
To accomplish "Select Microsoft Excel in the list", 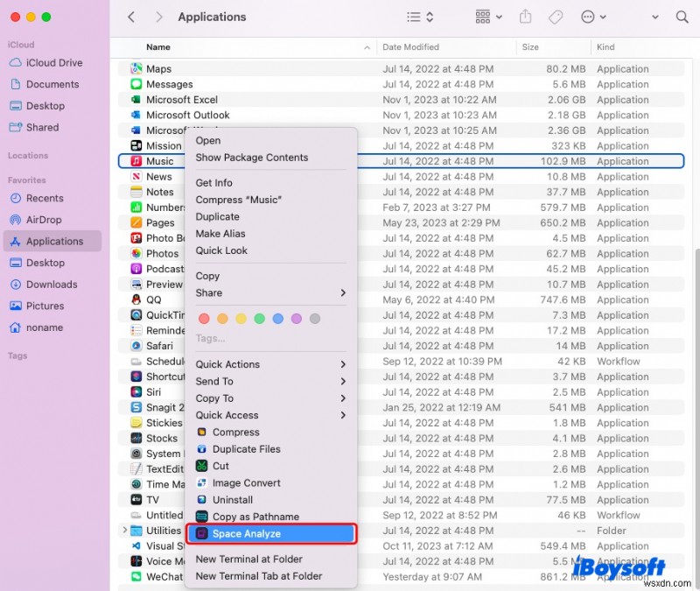I will (401, 100).
